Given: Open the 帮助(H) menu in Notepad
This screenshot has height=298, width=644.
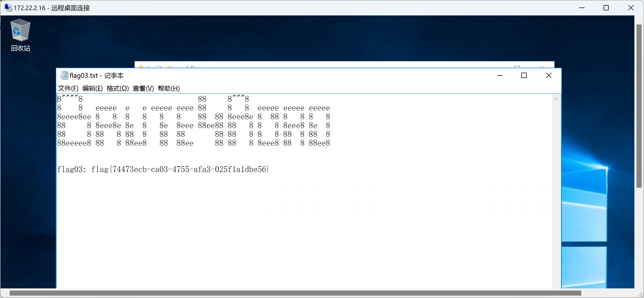Looking at the screenshot, I should [x=169, y=88].
